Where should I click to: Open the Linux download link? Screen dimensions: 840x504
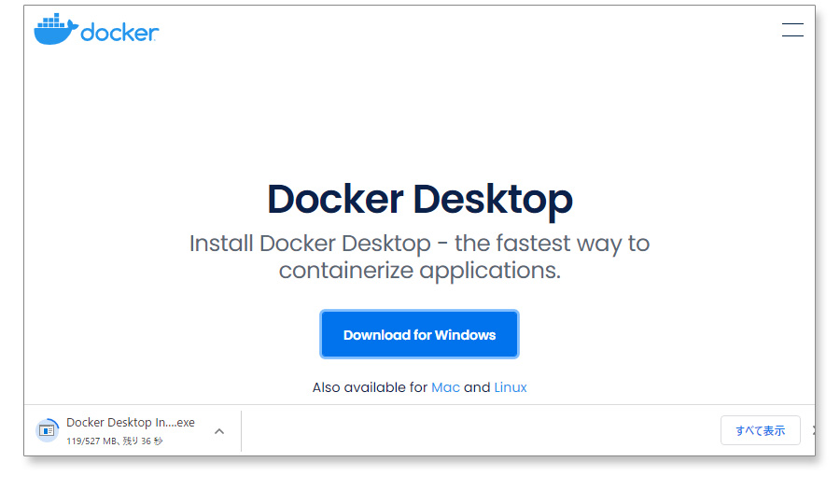tap(510, 387)
